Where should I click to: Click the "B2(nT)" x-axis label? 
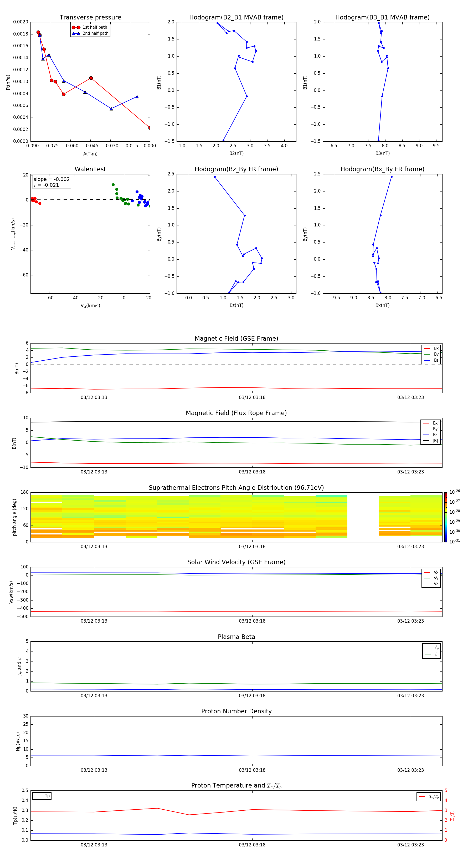pos(236,153)
